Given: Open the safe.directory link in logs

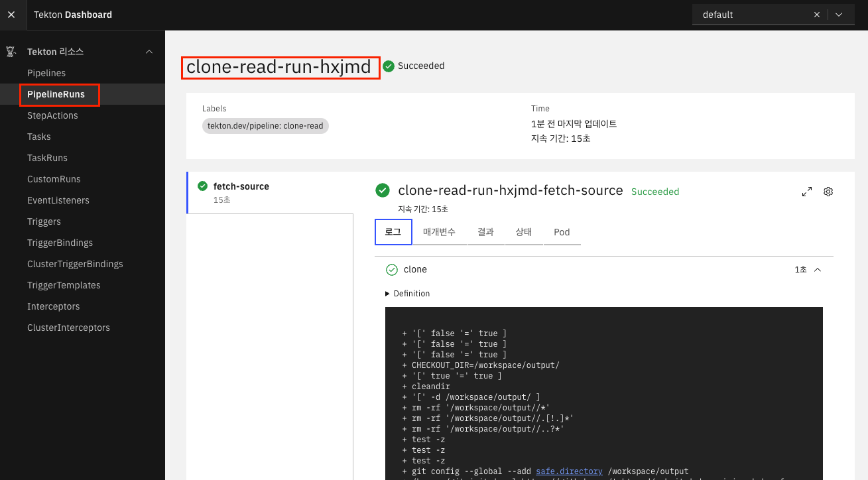Looking at the screenshot, I should 569,471.
